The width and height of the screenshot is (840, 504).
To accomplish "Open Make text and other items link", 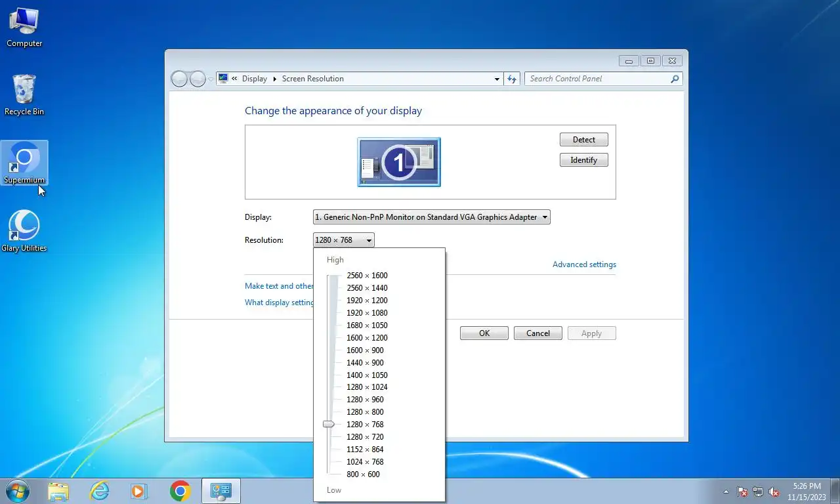I will (279, 286).
